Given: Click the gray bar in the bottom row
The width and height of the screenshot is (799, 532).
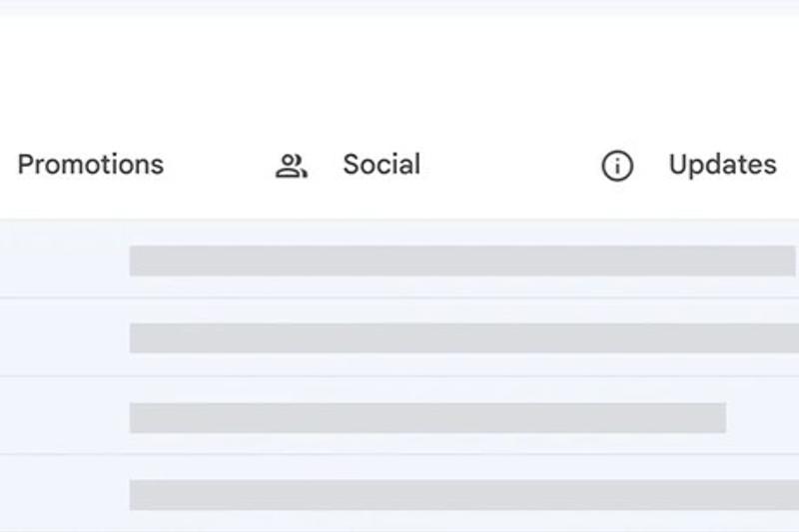Looking at the screenshot, I should [x=463, y=494].
